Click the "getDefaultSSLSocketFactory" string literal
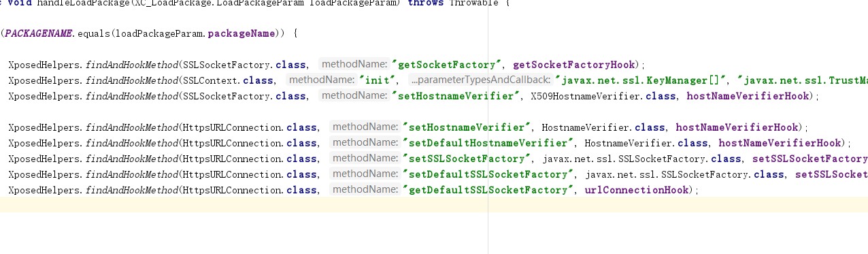The width and height of the screenshot is (868, 254). 487,190
